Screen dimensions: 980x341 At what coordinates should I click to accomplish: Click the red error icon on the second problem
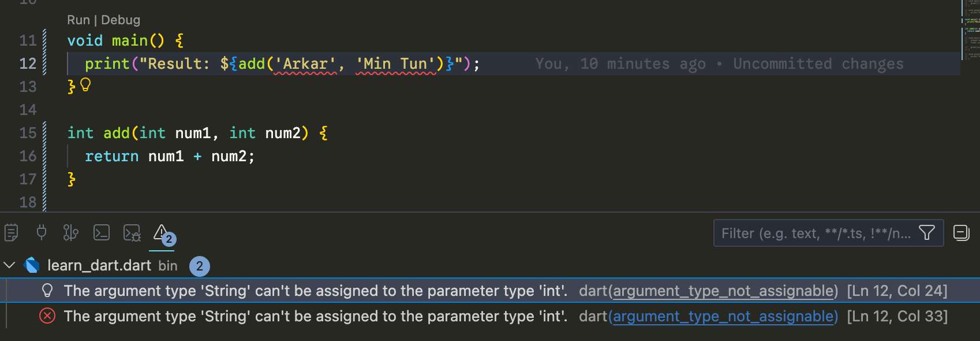tap(47, 316)
